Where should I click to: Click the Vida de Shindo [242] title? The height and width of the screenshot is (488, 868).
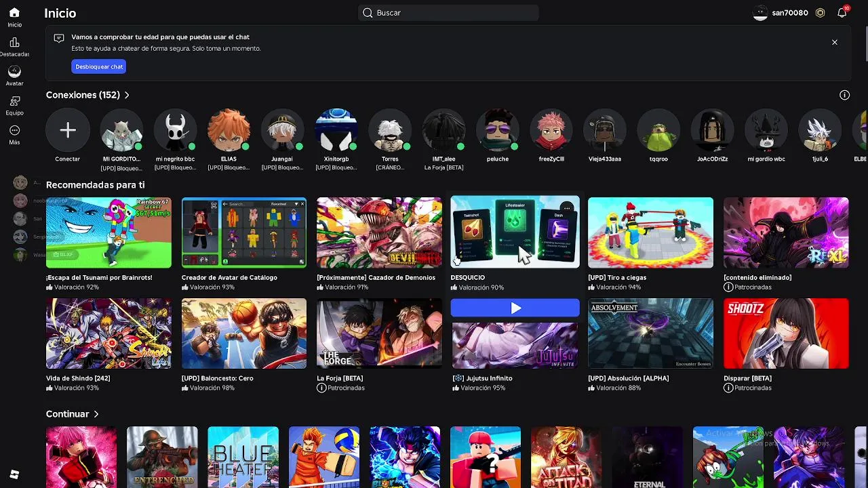pyautogui.click(x=78, y=378)
